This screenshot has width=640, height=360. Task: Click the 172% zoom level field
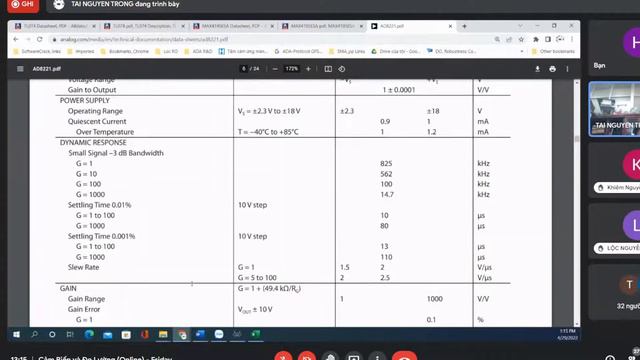coord(291,69)
